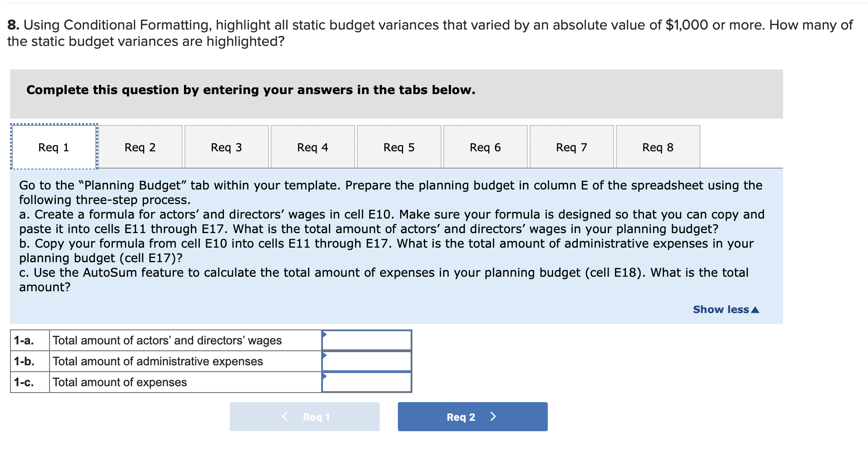Enter total actors' and directors' wages amount
The height and width of the screenshot is (453, 868).
tap(367, 340)
